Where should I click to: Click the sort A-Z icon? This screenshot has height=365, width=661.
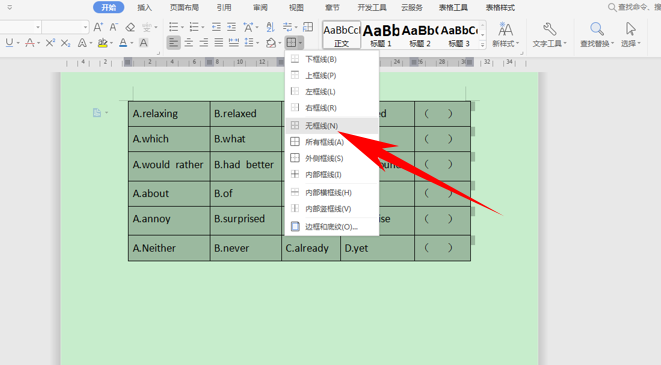[270, 27]
